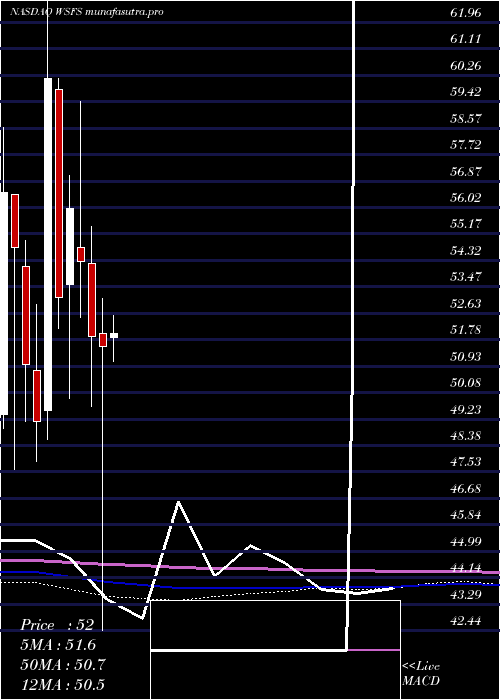
Task: Select the small white doji candle near 51.78
Action: point(114,335)
